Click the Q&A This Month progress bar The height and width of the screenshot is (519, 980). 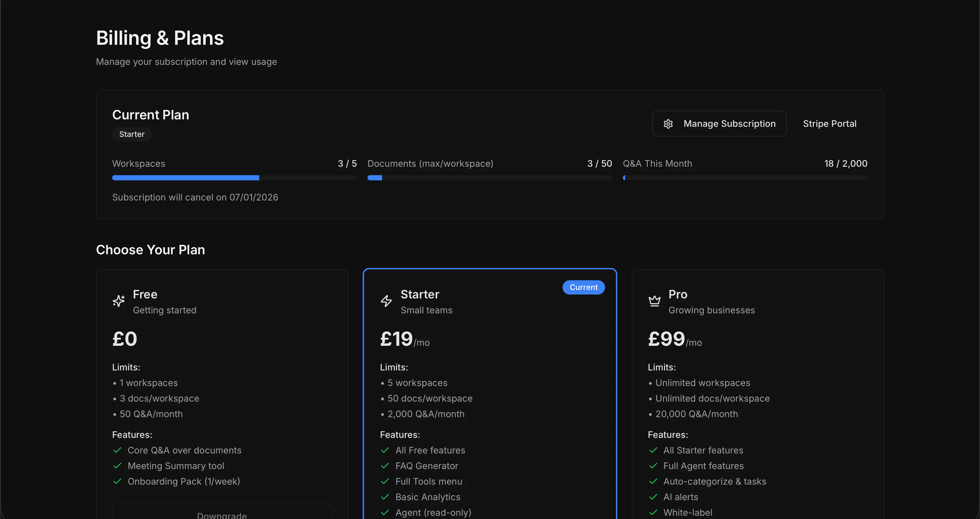[x=745, y=178]
